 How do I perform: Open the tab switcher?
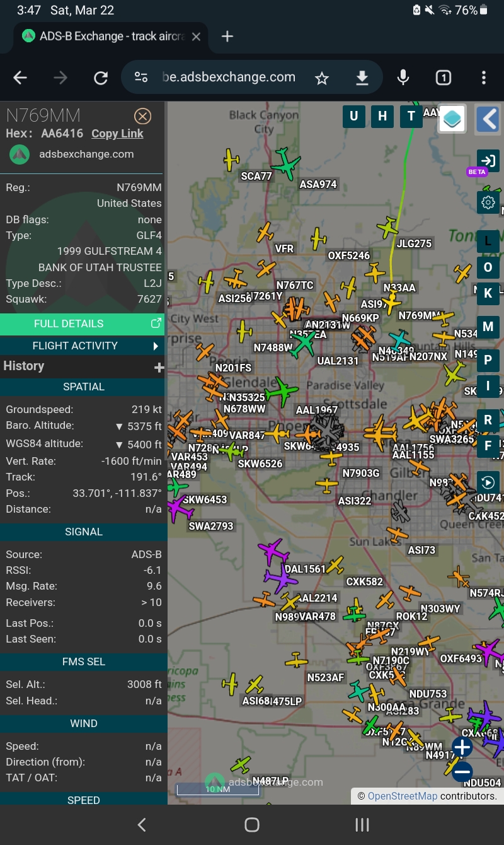coord(444,78)
